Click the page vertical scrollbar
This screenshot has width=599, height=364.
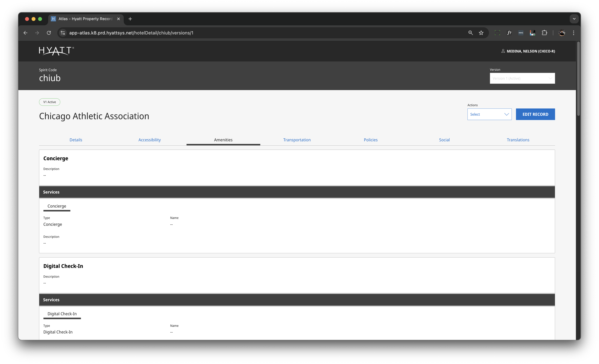[x=578, y=79]
